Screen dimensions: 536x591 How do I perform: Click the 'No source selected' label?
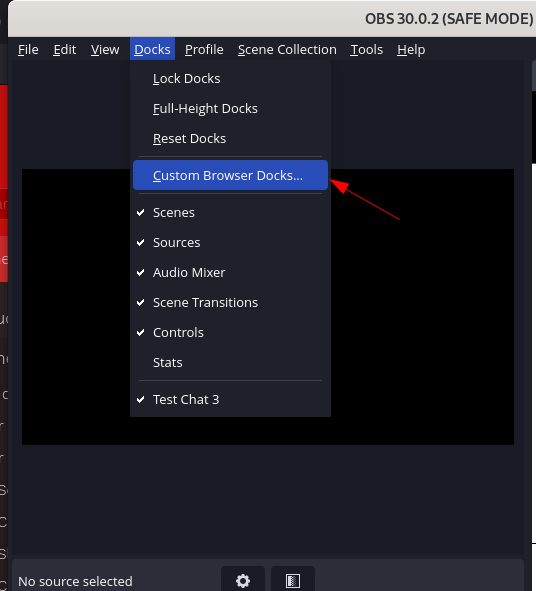75,581
